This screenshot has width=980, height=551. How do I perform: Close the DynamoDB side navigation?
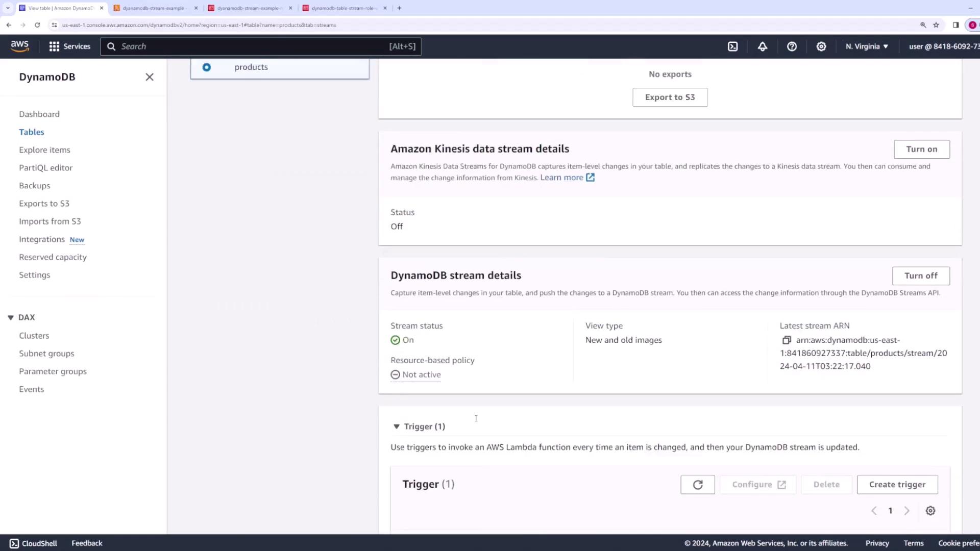click(150, 77)
